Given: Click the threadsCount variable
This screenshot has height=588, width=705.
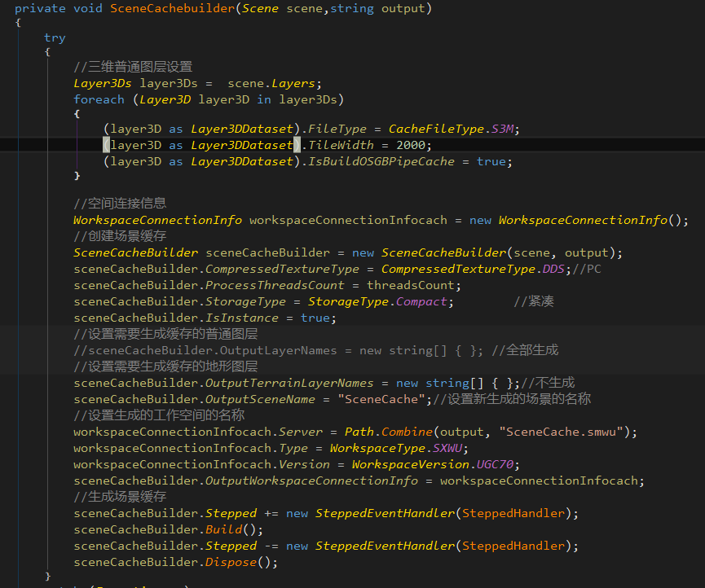Looking at the screenshot, I should pyautogui.click(x=413, y=285).
